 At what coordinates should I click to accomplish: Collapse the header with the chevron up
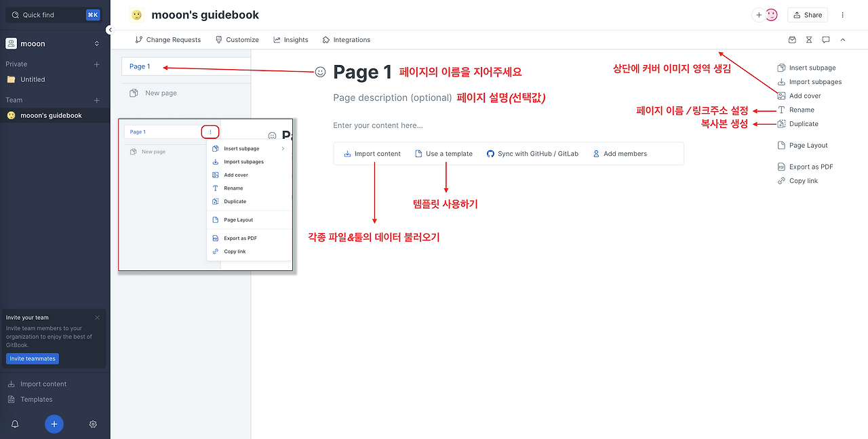[x=843, y=40]
